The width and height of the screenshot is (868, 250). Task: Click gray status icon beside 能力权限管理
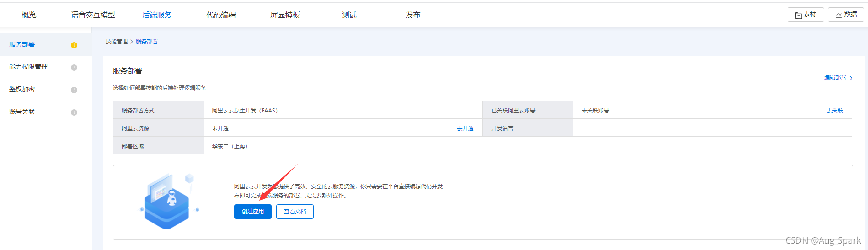[74, 68]
